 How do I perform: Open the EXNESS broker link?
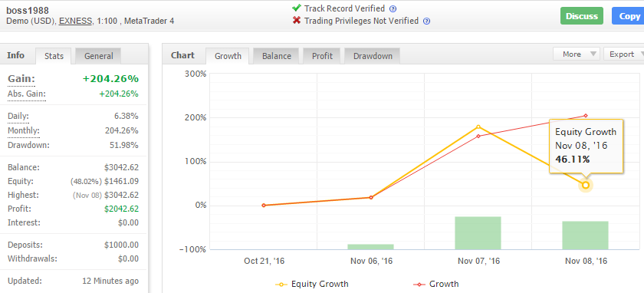76,21
